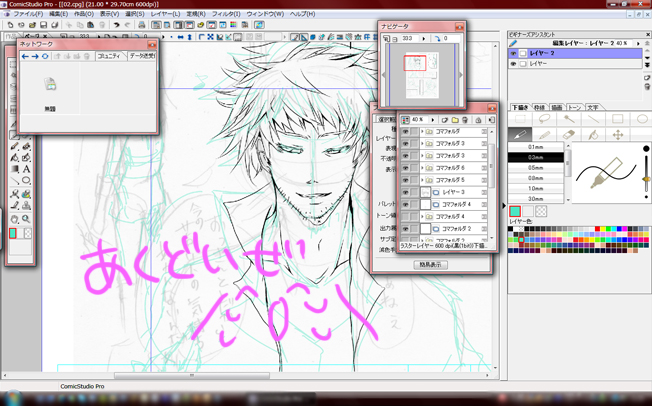Click the Refresh icon in the ネットワーク window
The image size is (652, 406).
pyautogui.click(x=45, y=56)
